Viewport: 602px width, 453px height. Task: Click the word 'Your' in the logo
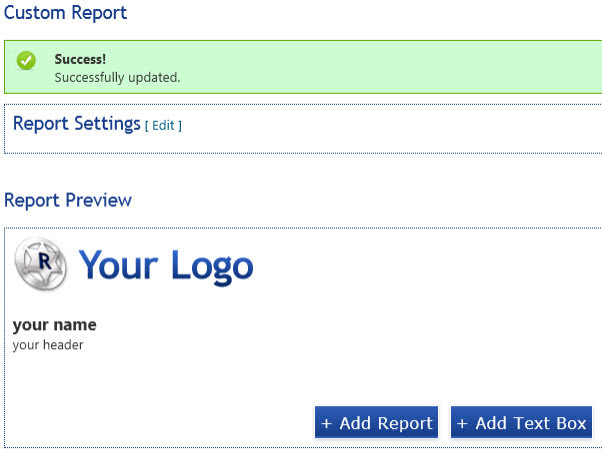click(x=118, y=265)
